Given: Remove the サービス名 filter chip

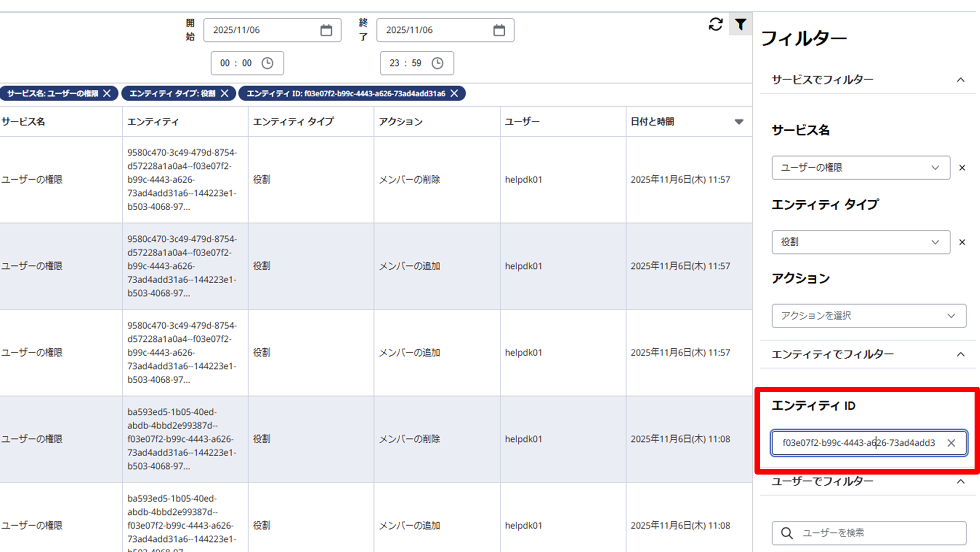Looking at the screenshot, I should point(107,93).
